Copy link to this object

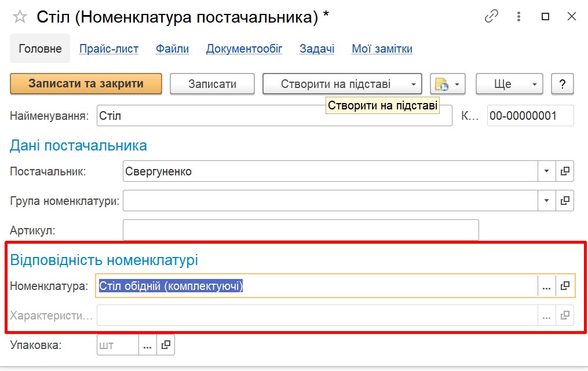pos(491,16)
